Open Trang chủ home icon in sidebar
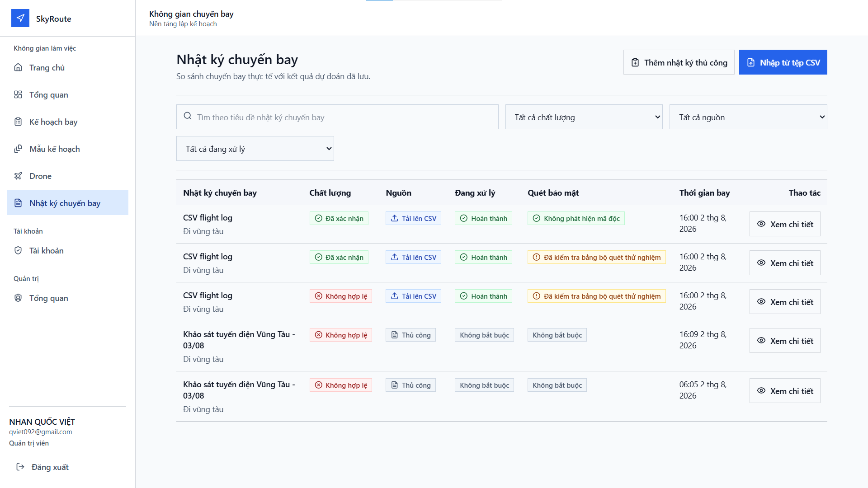Screen dimensions: 868x488 [x=18, y=67]
